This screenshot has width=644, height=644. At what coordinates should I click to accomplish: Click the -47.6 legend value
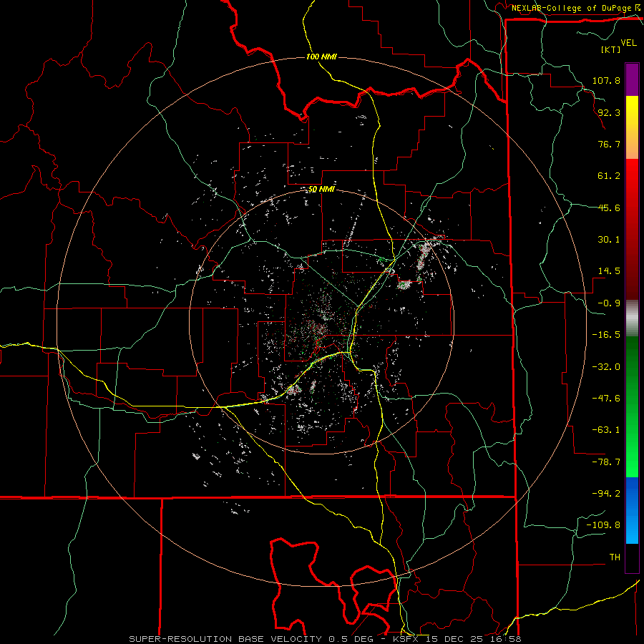606,399
